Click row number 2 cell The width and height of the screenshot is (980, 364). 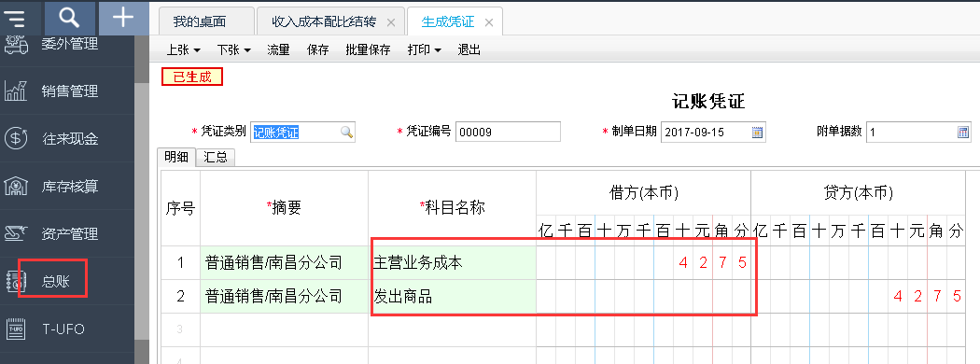click(x=181, y=297)
